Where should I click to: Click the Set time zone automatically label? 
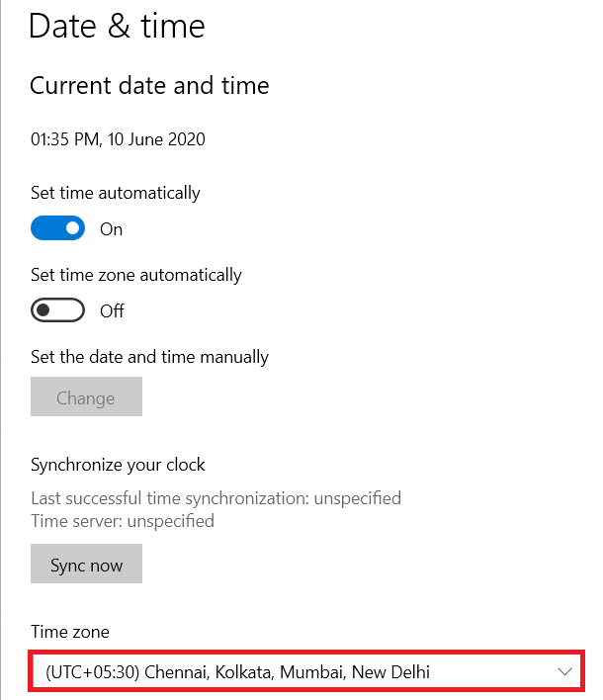tap(135, 275)
